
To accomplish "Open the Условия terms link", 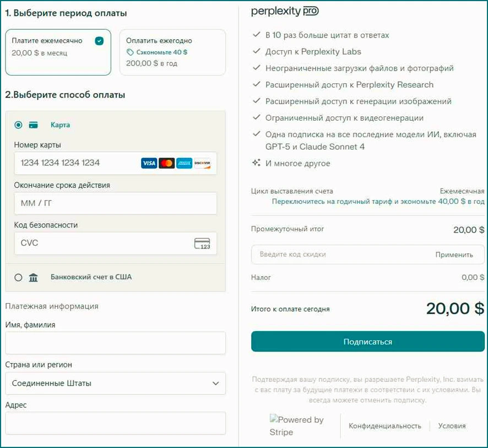I will [452, 426].
